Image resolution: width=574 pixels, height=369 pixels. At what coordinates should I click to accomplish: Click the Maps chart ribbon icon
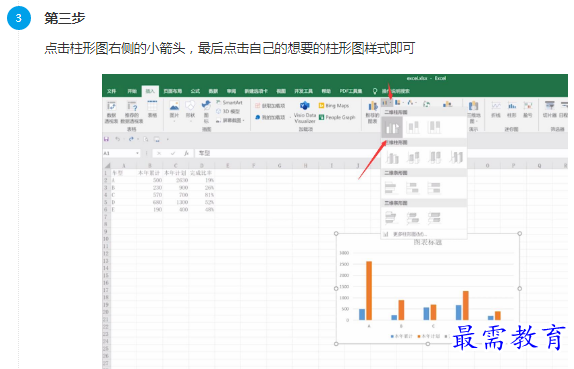427,104
